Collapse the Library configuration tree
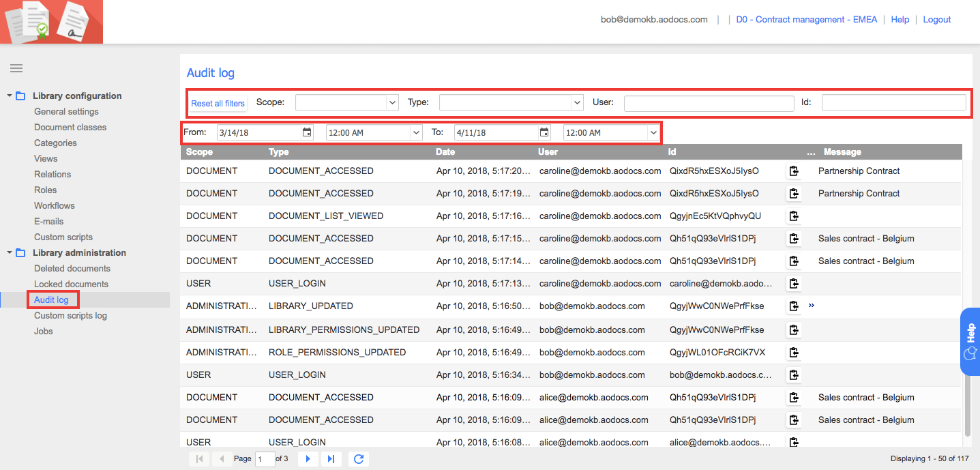This screenshot has width=980, height=470. (10, 96)
